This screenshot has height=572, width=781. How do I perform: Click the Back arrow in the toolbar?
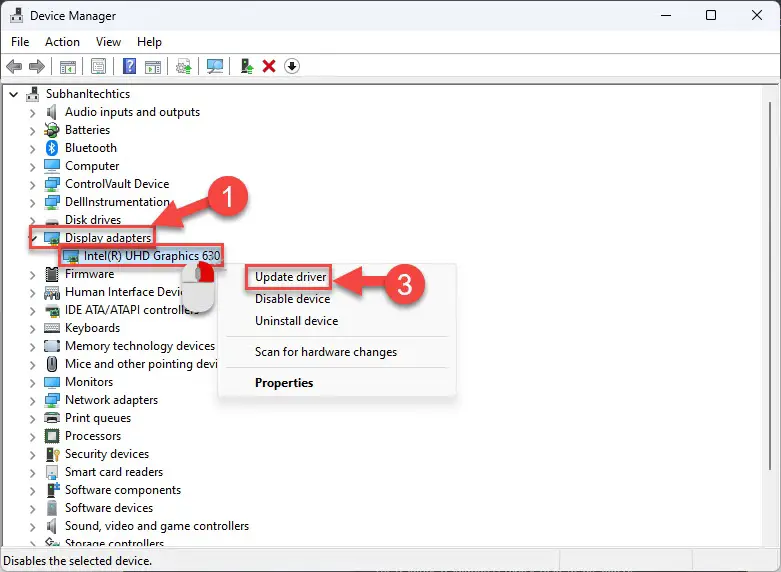(x=14, y=66)
